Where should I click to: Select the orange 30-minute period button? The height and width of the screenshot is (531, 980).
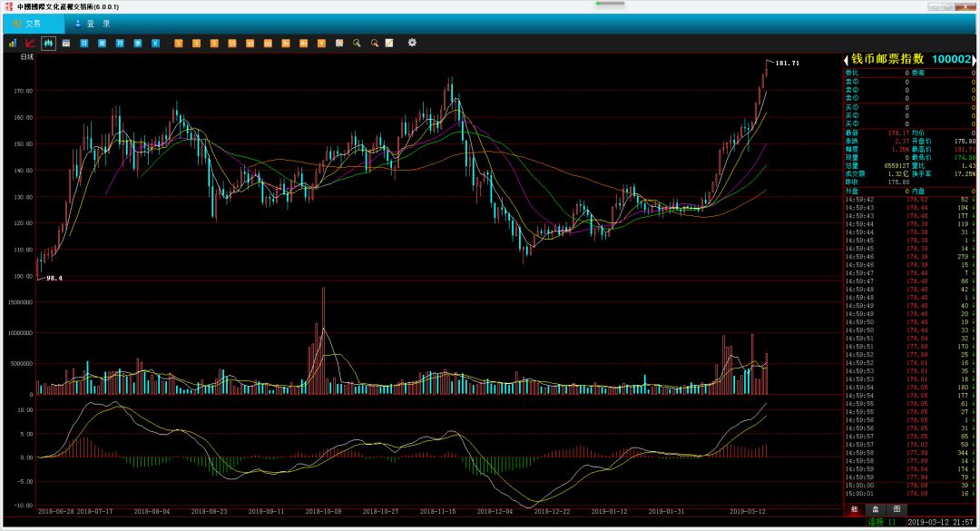(250, 44)
